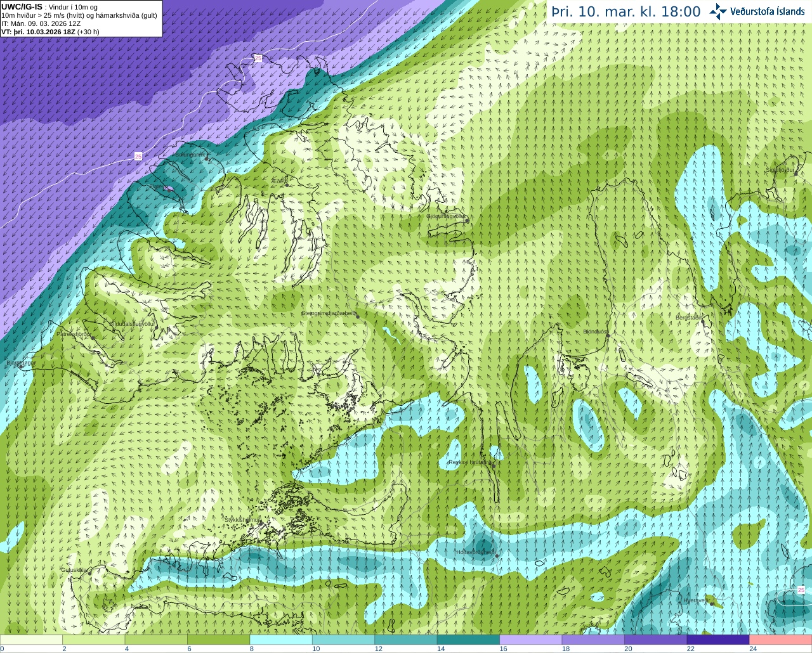Image resolution: width=812 pixels, height=653 pixels.
Task: Select the light green 2–4 m/s legend swatch
Action: pos(93,640)
